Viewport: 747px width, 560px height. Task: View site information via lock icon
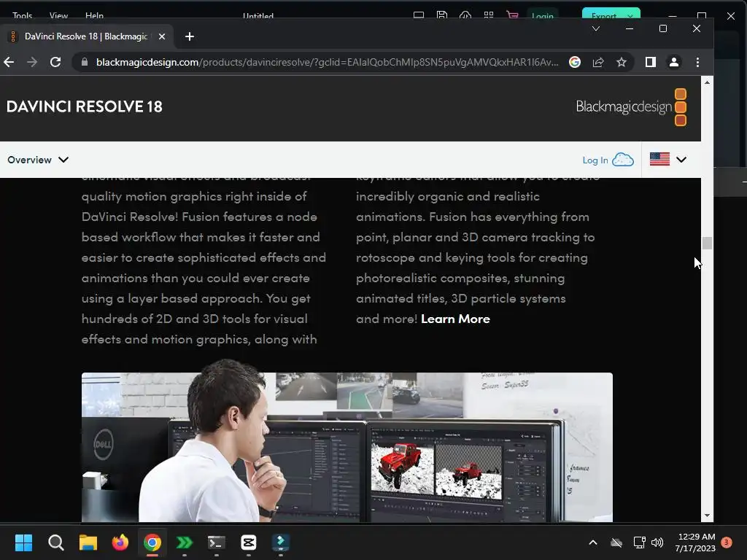coord(85,62)
